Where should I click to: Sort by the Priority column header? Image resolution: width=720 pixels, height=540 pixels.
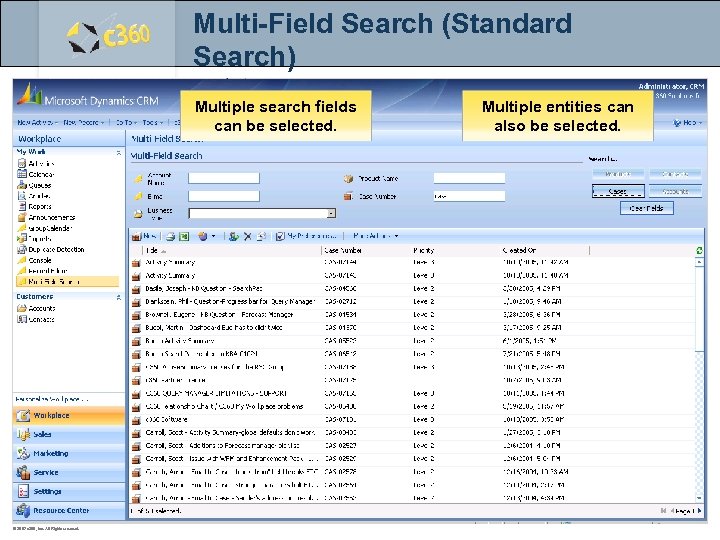(x=455, y=250)
